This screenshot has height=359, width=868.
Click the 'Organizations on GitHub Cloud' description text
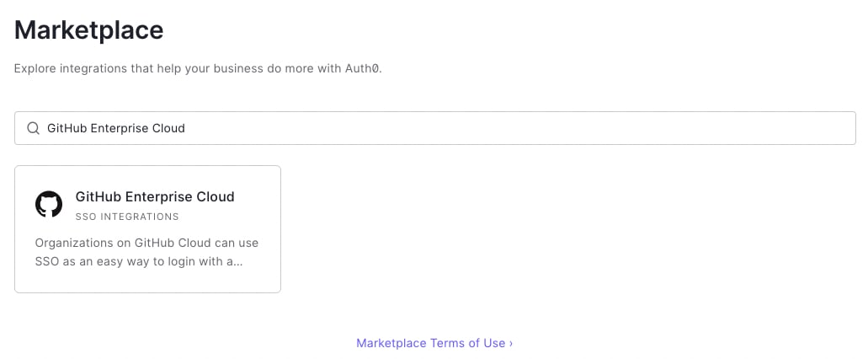point(146,252)
